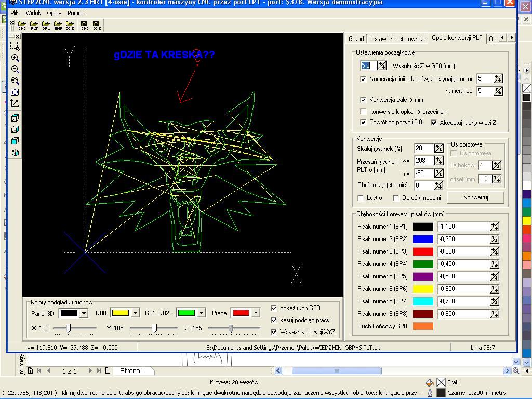This screenshot has width=532, height=399.
Task: Switch to Ustawienia sterownika tab
Action: point(398,38)
